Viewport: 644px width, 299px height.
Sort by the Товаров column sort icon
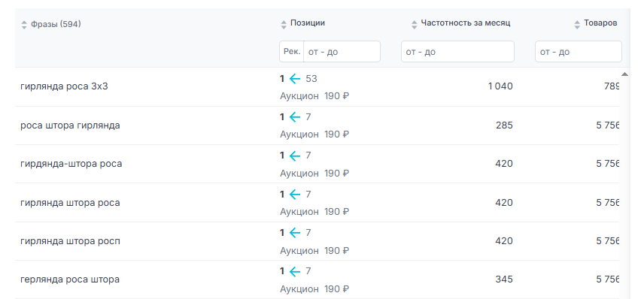point(577,25)
